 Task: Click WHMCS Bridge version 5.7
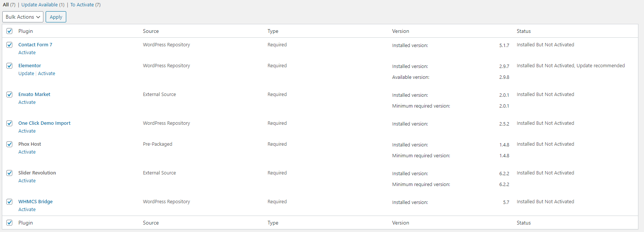(506, 202)
